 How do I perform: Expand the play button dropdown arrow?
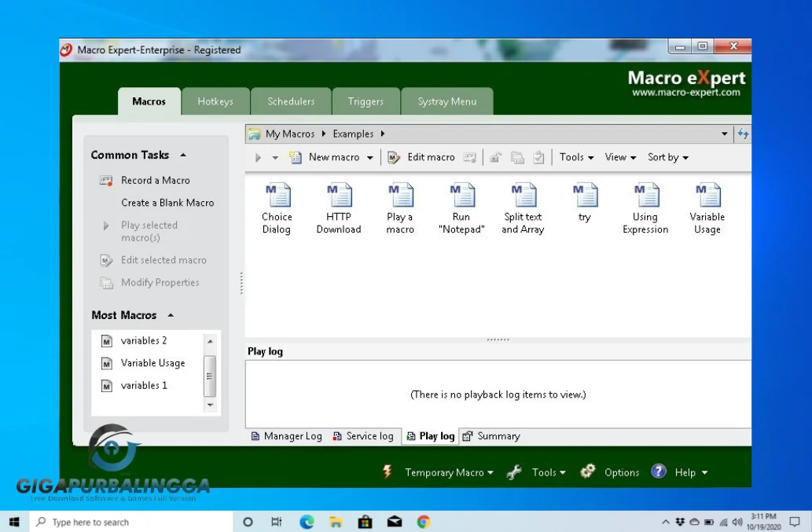[x=275, y=158]
